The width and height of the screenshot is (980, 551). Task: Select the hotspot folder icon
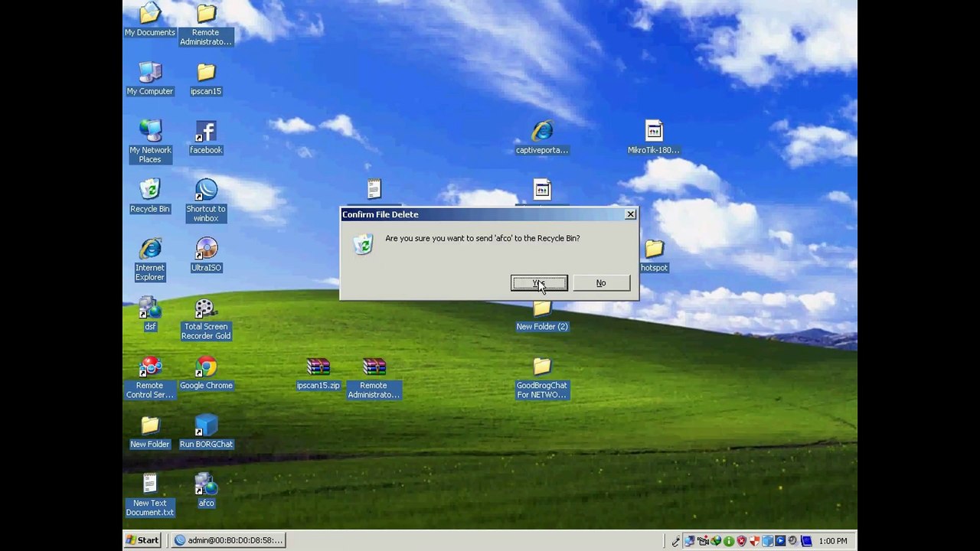[x=654, y=256]
